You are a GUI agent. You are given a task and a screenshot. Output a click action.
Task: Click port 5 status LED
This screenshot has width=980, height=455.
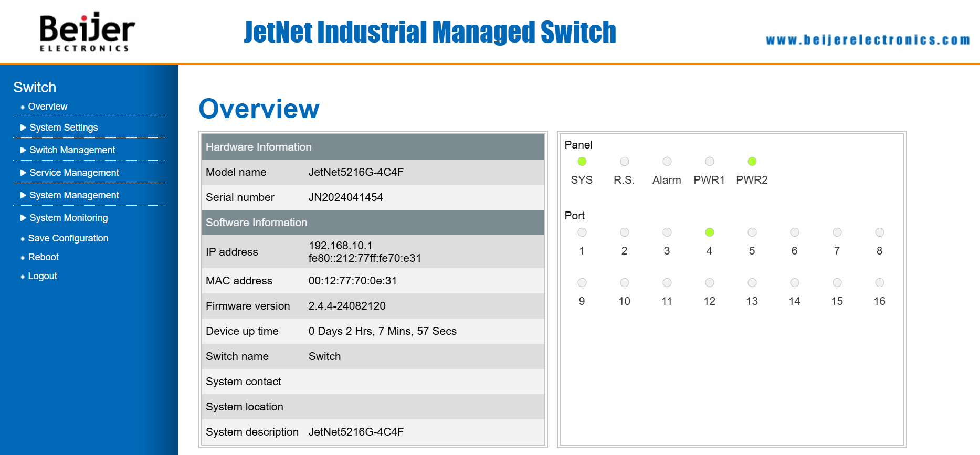pos(752,232)
